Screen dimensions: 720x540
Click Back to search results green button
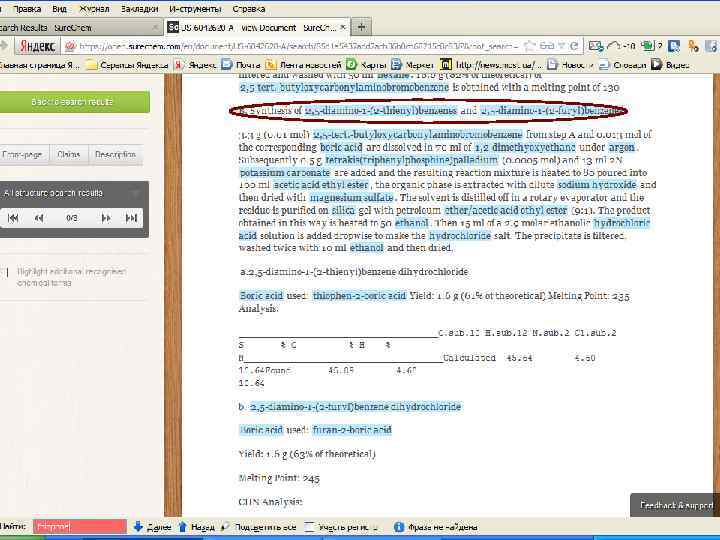[73, 101]
